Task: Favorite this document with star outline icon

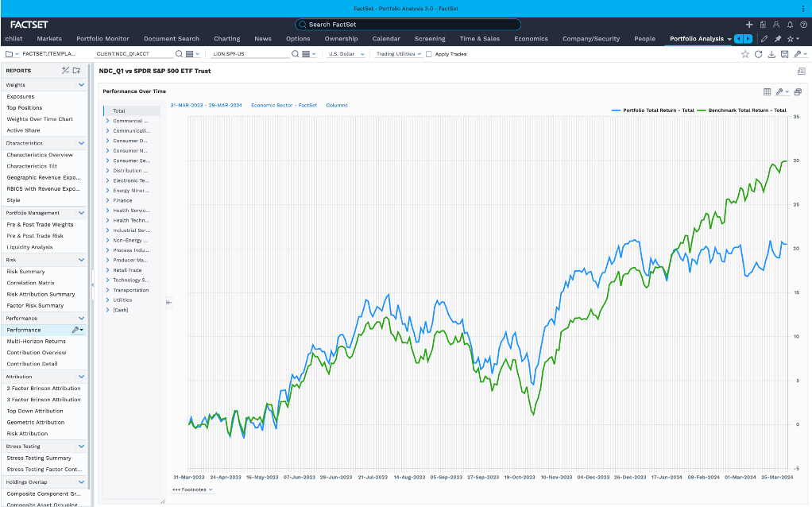Action: point(744,54)
